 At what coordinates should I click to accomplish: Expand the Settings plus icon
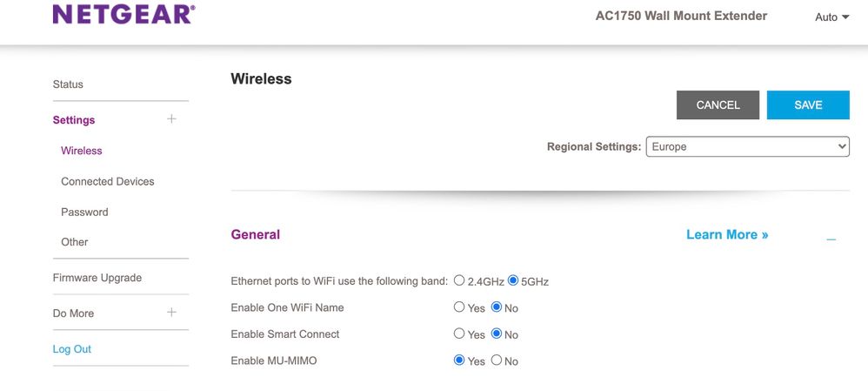coord(171,119)
